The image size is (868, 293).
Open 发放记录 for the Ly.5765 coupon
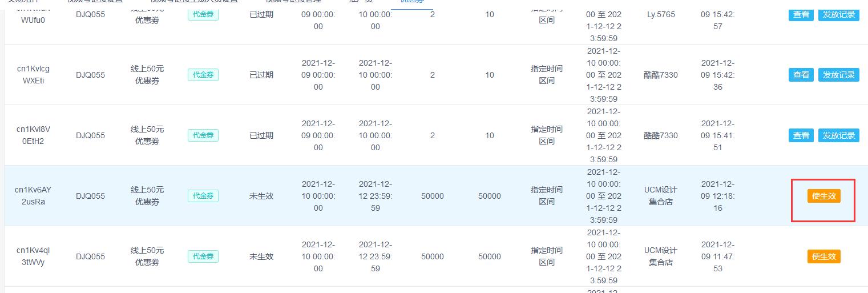click(838, 14)
